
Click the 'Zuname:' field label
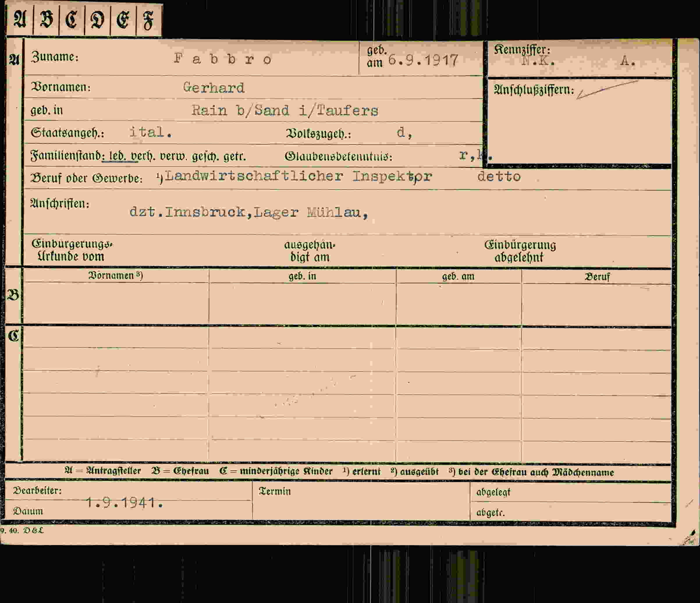pos(55,57)
